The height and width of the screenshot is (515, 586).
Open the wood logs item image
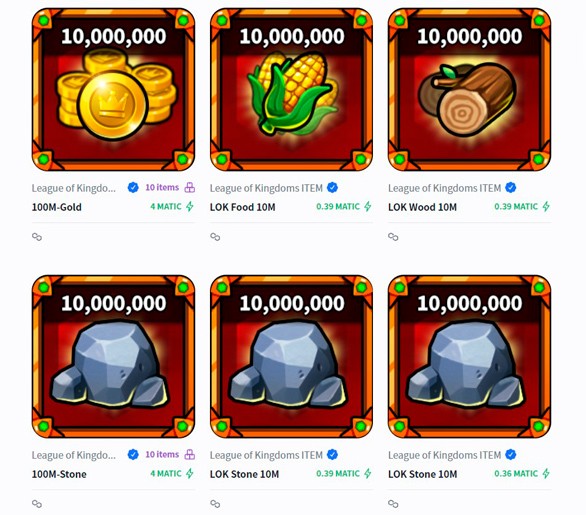469,89
